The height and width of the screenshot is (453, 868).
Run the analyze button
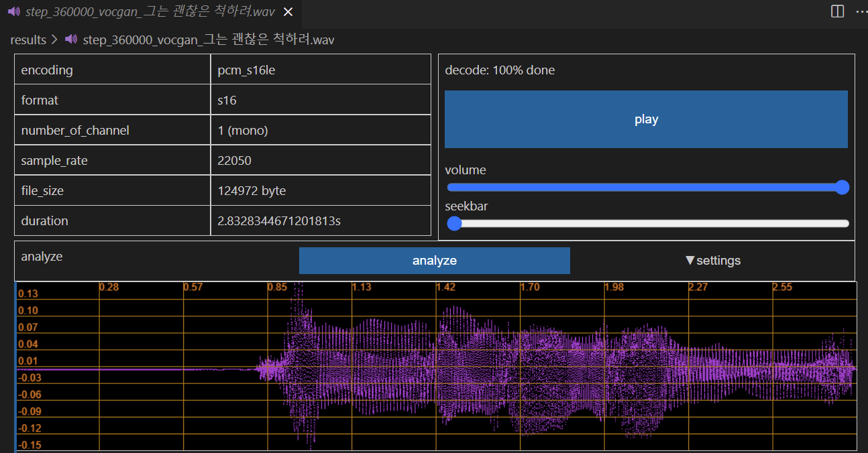(x=434, y=260)
